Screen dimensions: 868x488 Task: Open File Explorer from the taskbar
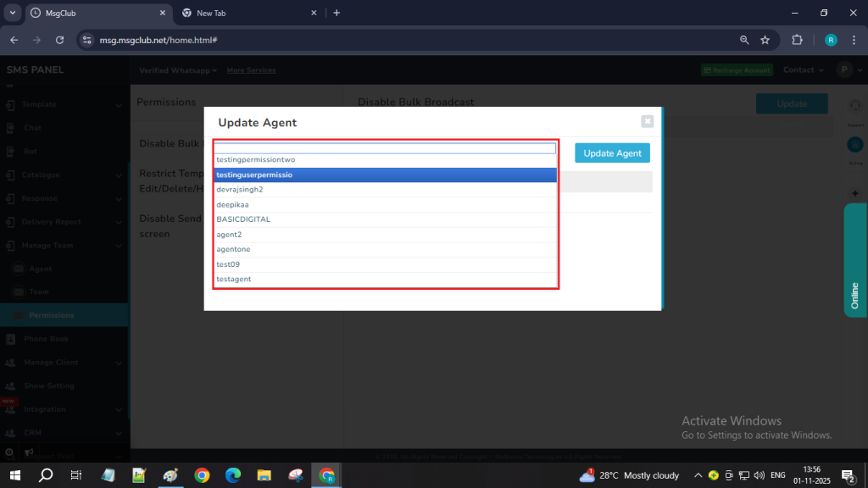(264, 475)
